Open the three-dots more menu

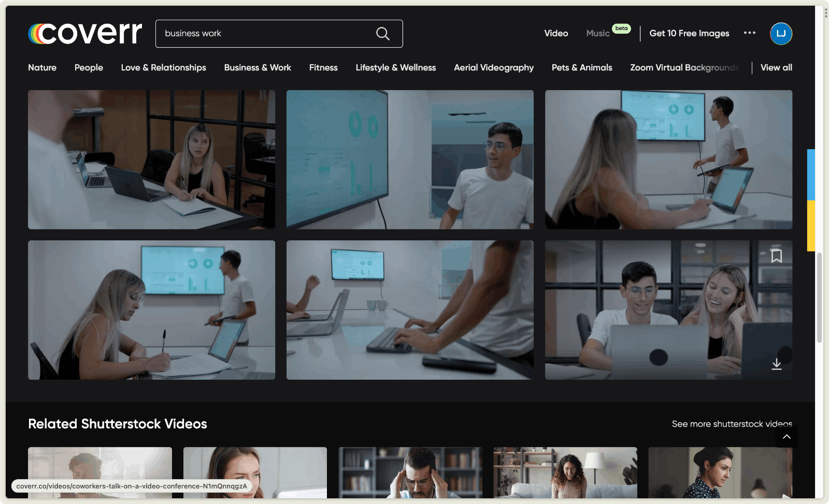pyautogui.click(x=749, y=33)
